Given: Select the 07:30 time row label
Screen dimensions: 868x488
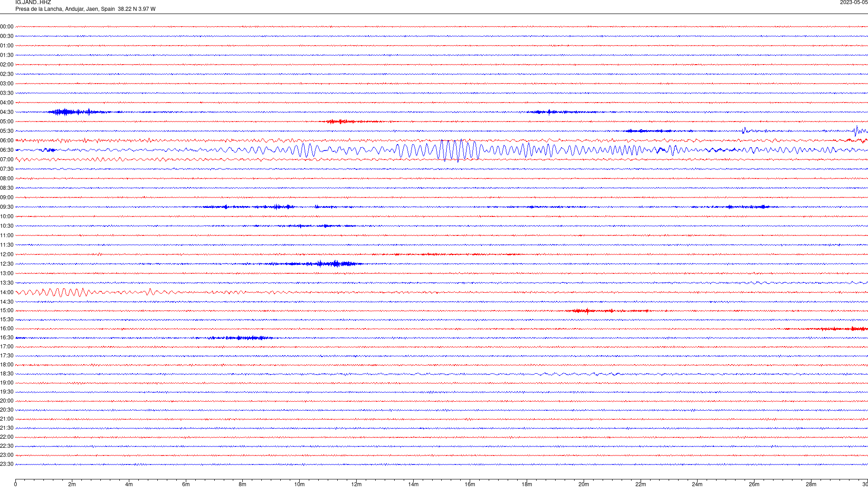Looking at the screenshot, I should pos(7,169).
